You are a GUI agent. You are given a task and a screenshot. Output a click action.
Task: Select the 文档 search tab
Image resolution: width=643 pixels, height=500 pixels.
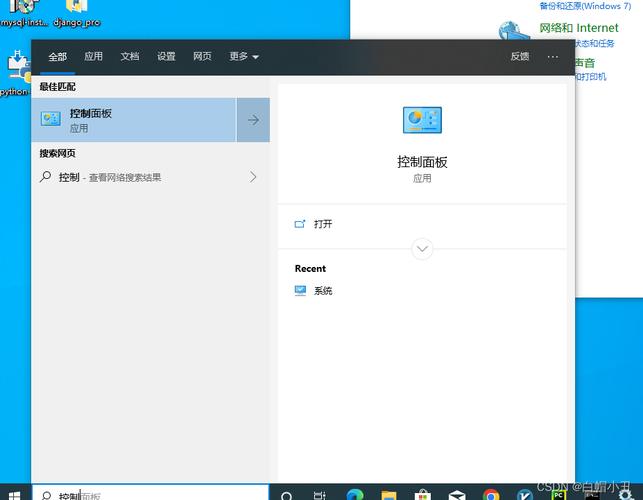[x=130, y=57]
